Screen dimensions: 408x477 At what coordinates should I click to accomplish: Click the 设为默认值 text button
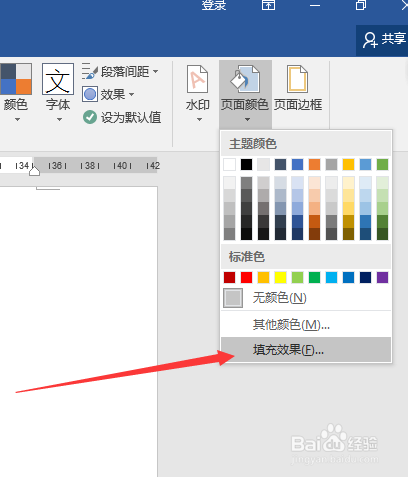click(131, 117)
